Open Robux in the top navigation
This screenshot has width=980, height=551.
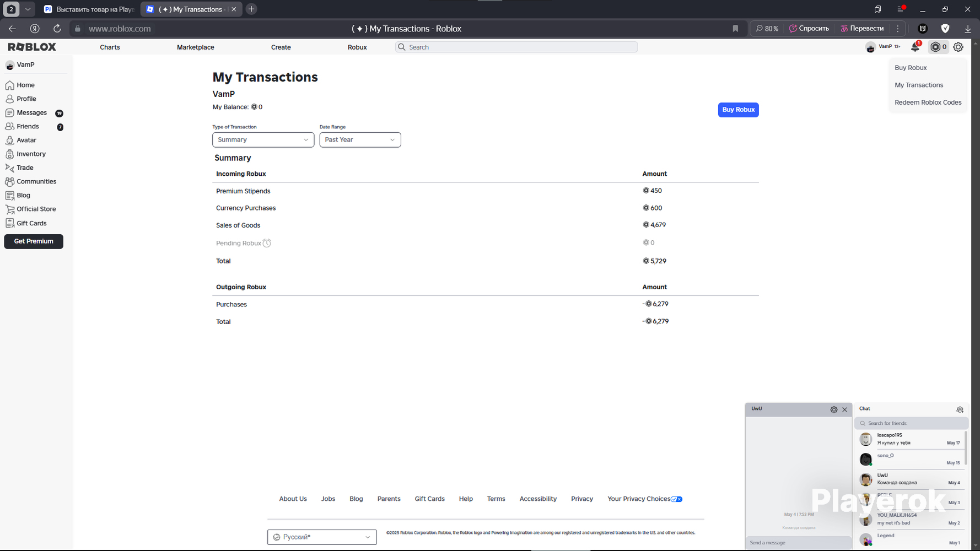357,47
